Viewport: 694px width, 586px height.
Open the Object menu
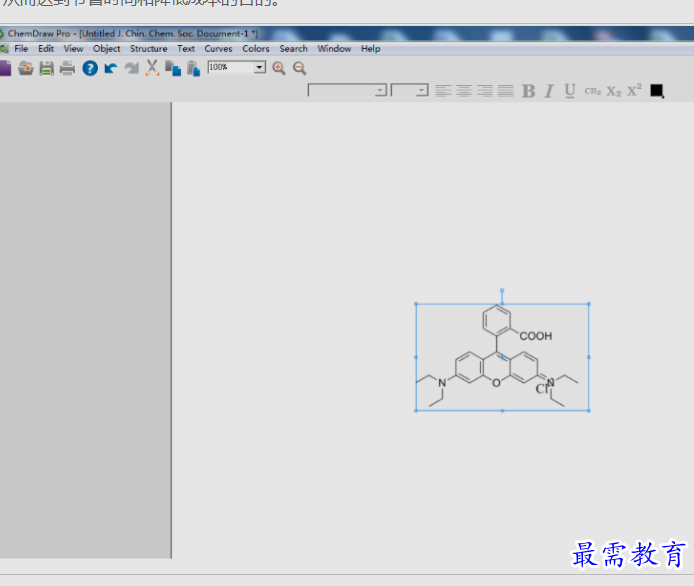(106, 49)
